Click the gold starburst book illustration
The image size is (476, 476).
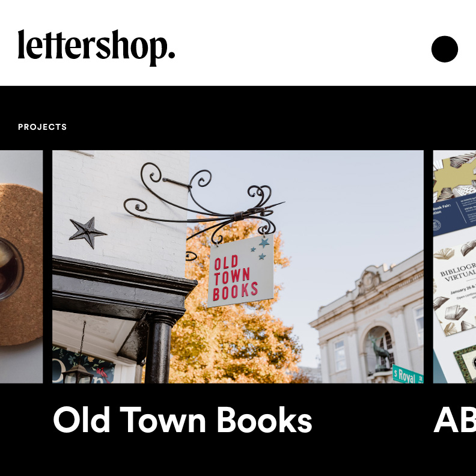[x=455, y=177]
